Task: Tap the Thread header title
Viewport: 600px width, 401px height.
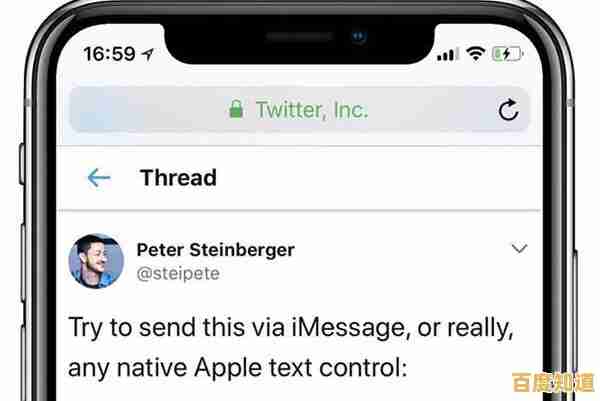Action: [x=178, y=178]
